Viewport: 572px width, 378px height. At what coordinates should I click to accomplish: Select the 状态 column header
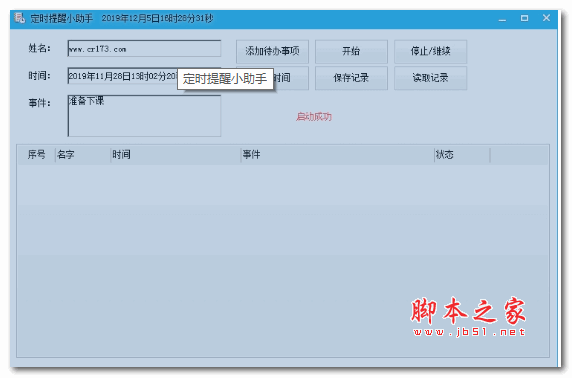coord(462,155)
